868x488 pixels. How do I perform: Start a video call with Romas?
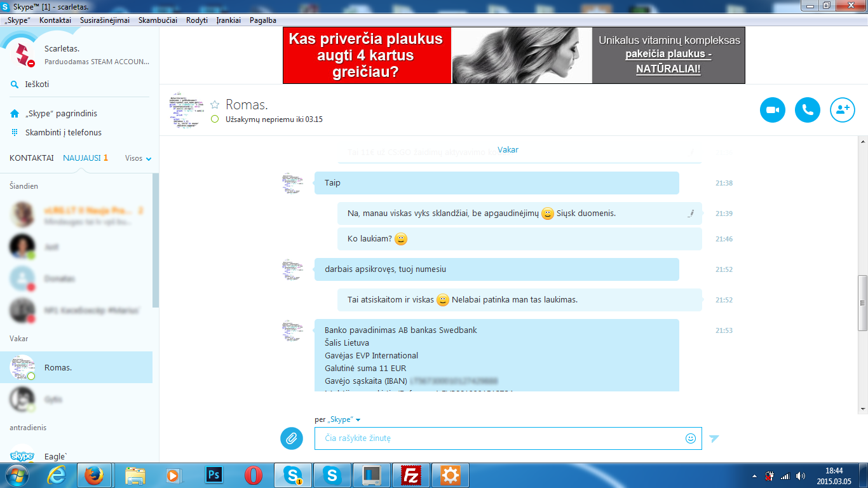coord(773,110)
